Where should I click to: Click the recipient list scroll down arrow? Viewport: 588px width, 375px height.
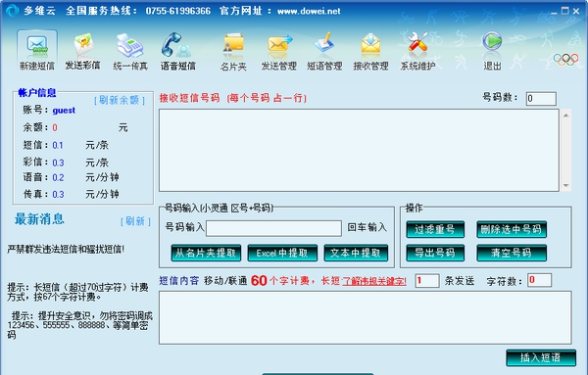(565, 185)
